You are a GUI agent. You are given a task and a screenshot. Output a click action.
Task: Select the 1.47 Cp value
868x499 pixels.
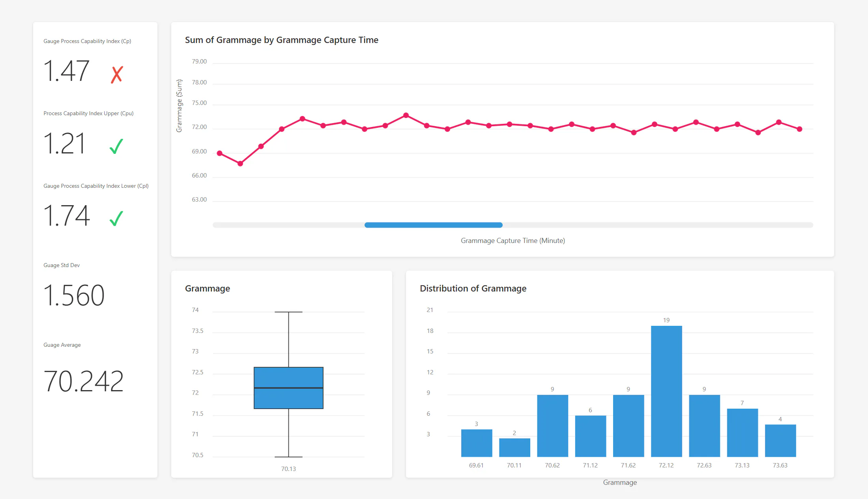67,71
